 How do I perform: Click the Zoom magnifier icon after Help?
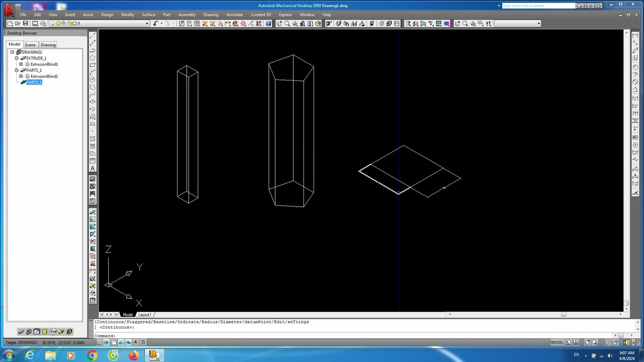click(287, 23)
